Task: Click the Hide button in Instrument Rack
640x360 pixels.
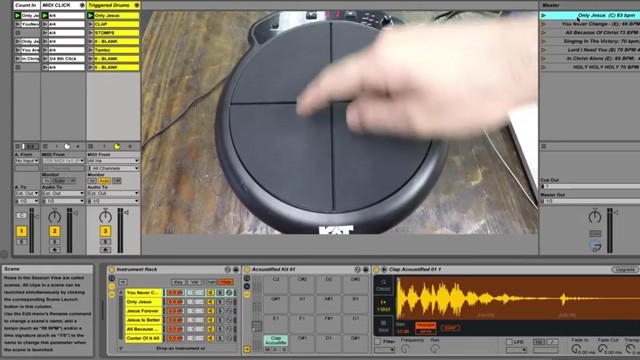Action: (x=226, y=282)
